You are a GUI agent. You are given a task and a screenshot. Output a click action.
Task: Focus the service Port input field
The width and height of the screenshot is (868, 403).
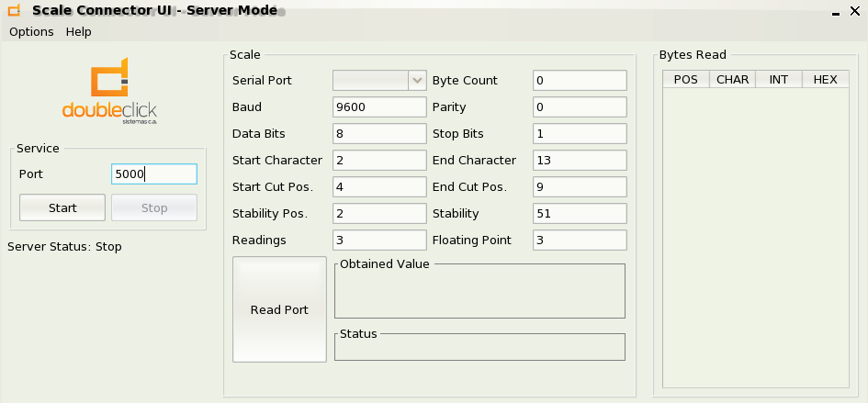(153, 174)
